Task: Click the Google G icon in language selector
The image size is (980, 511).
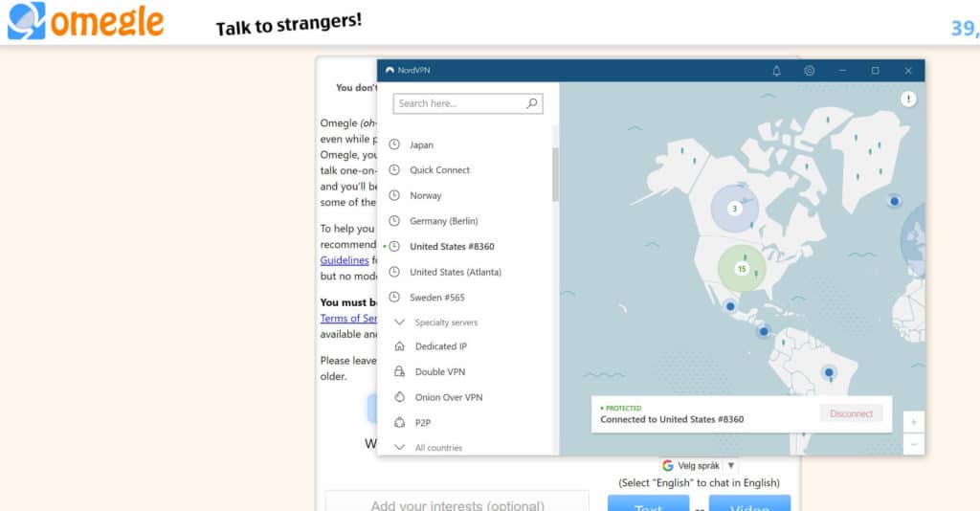Action: 667,465
